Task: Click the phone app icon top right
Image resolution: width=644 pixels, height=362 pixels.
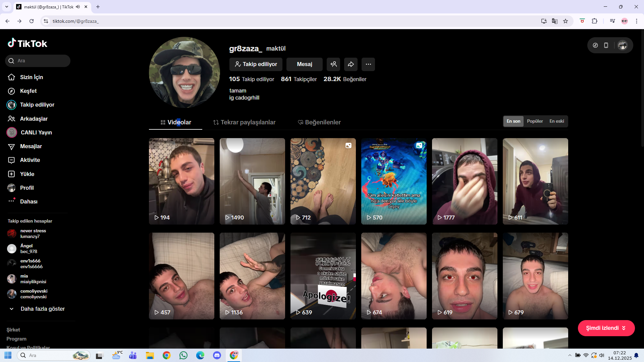Action: 606,45
